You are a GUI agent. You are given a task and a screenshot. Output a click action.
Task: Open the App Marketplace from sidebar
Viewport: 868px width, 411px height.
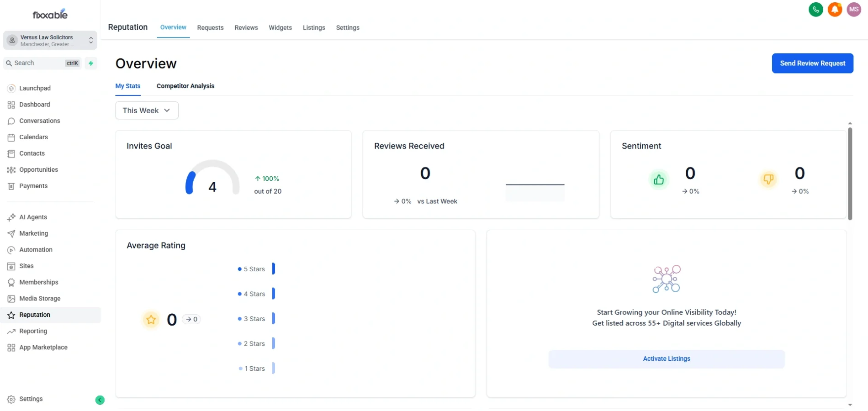pos(11,347)
